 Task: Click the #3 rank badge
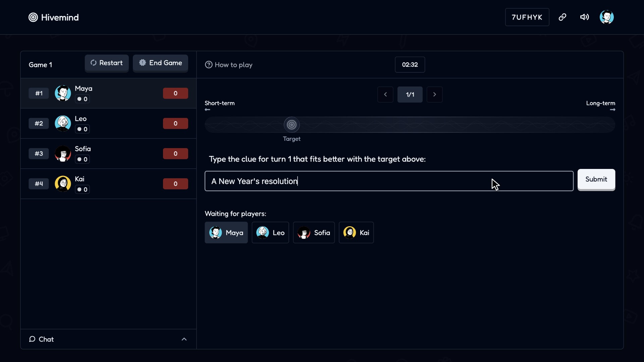point(39,154)
